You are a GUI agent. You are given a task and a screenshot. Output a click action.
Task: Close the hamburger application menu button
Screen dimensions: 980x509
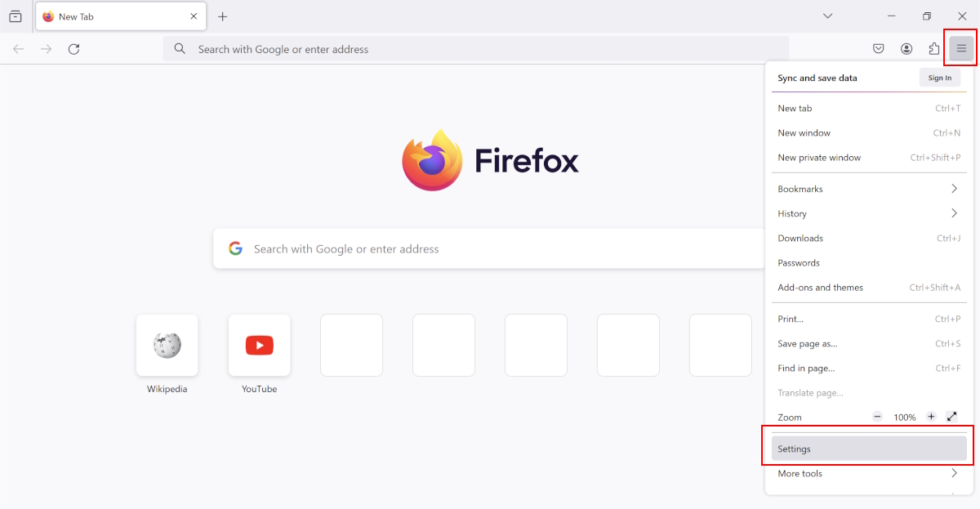pyautogui.click(x=961, y=49)
